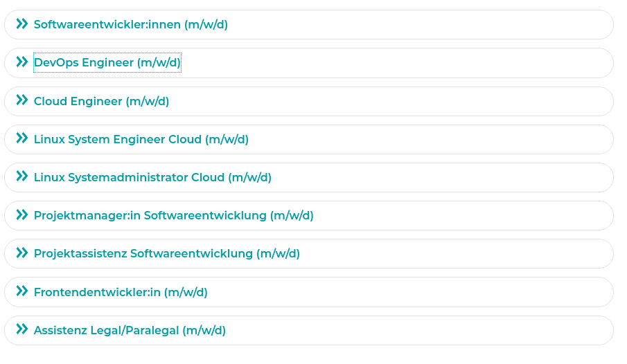Open Assistenz Legal/Paralegal (m/w/d) posting
627x364 pixels.
pos(130,330)
